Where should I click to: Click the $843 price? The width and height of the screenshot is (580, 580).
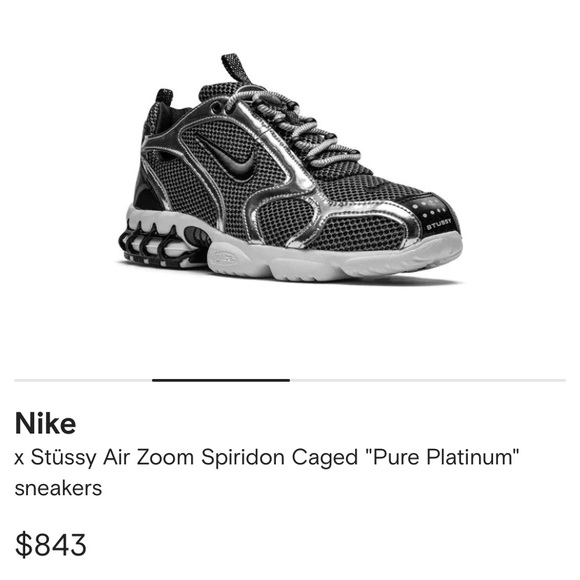(x=50, y=544)
